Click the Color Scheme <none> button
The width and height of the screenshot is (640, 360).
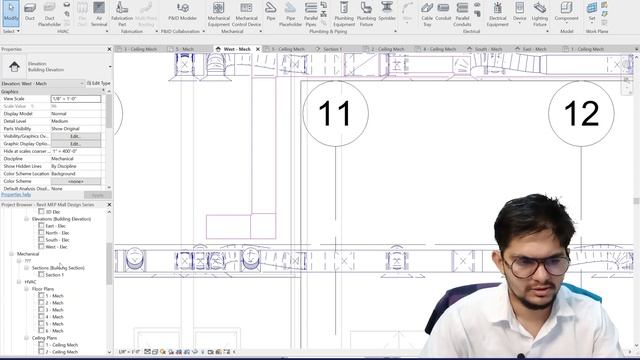[x=76, y=181]
